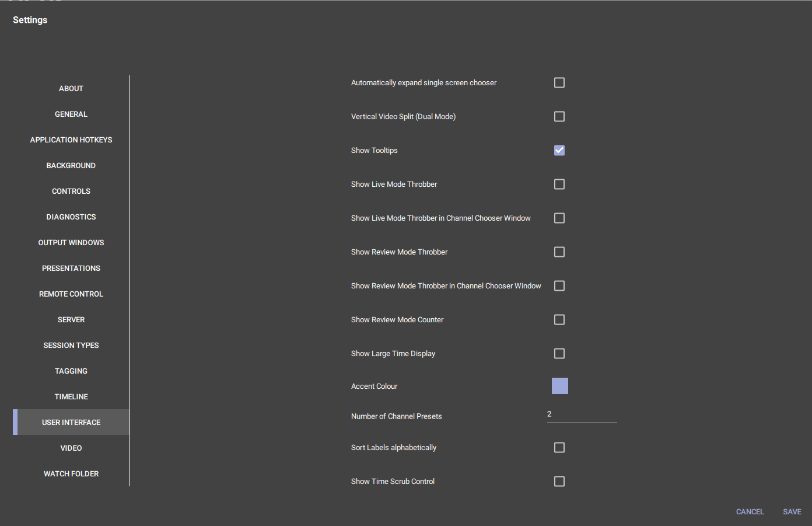Switch to Tagging settings

[x=71, y=371]
